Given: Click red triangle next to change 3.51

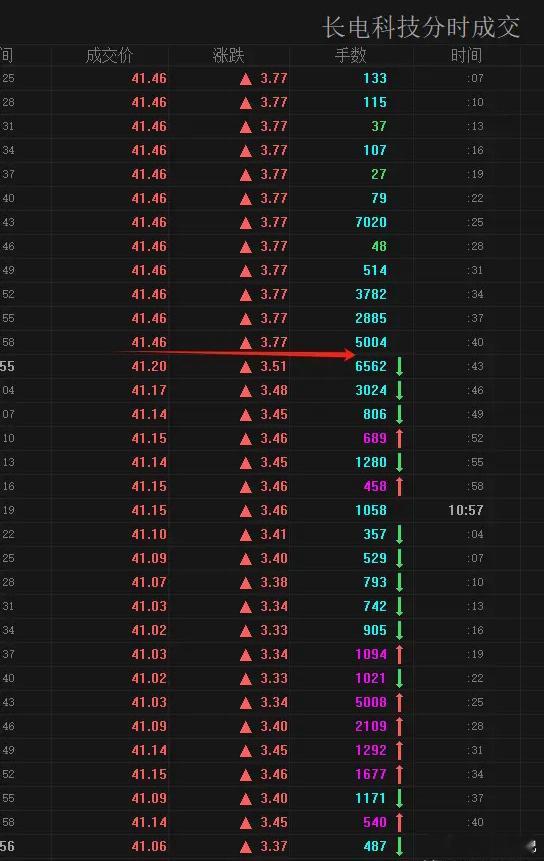Looking at the screenshot, I should point(246,367).
